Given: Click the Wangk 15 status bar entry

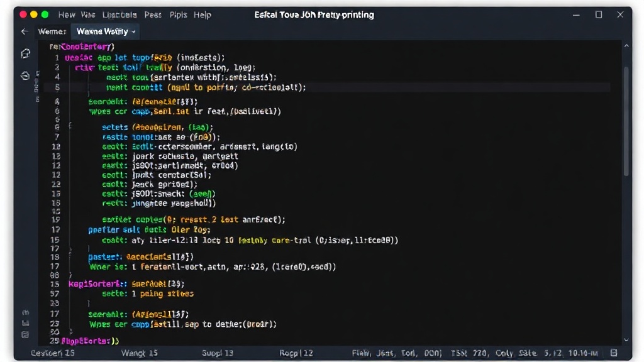Looking at the screenshot, I should click(139, 353).
